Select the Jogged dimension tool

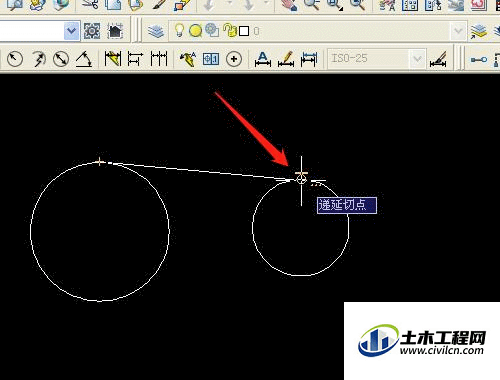tap(38, 59)
